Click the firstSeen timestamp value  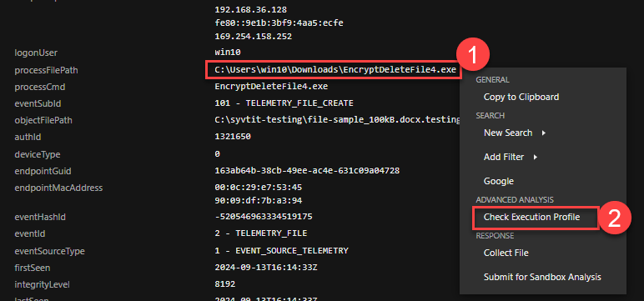click(x=266, y=268)
